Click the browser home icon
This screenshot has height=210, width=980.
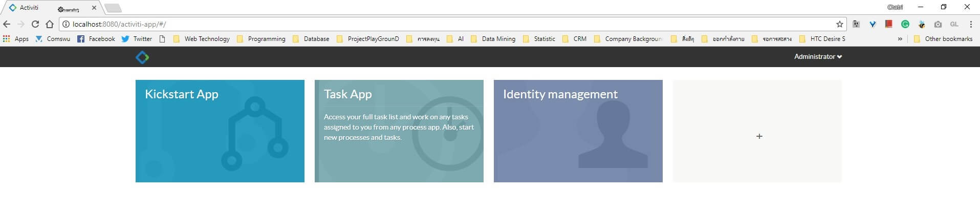(50, 24)
